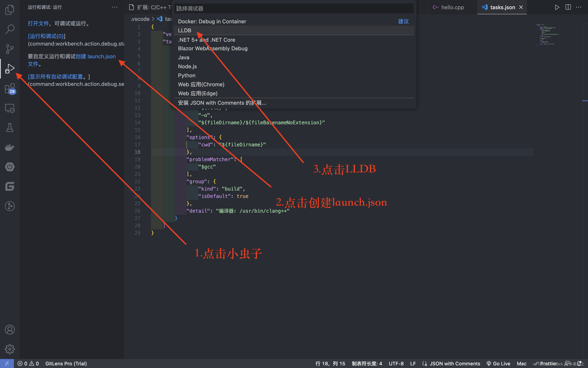Open the Explorer files icon

[x=10, y=10]
